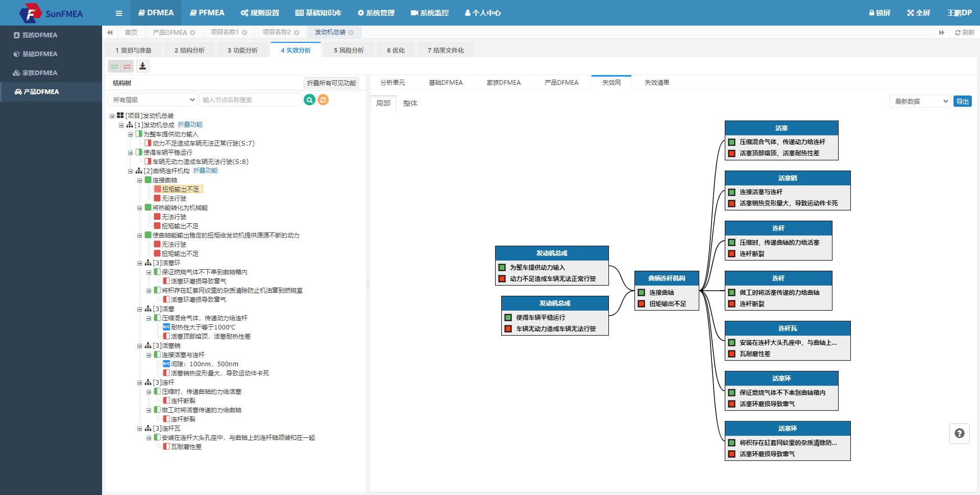This screenshot has height=495, width=980.
Task: Toggle 折叠所有可见功能 button
Action: pyautogui.click(x=331, y=83)
